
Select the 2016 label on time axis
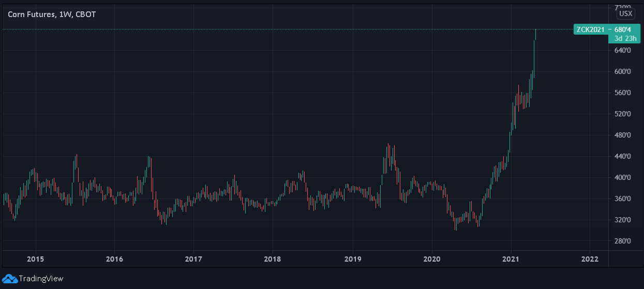click(x=114, y=258)
